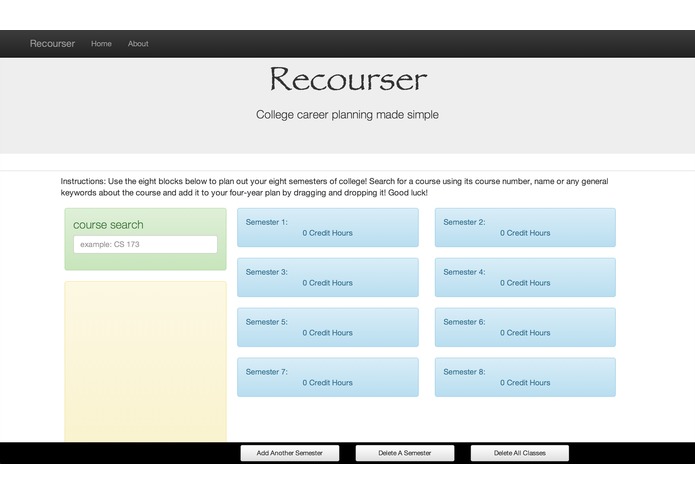Click 'College career planning made simple' tagline
The height and width of the screenshot is (494, 695).
click(347, 114)
